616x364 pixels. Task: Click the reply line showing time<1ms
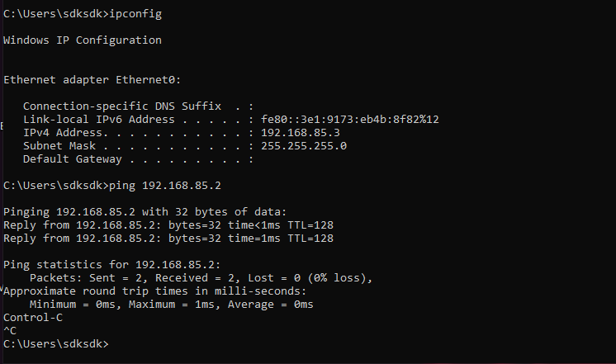pyautogui.click(x=168, y=225)
